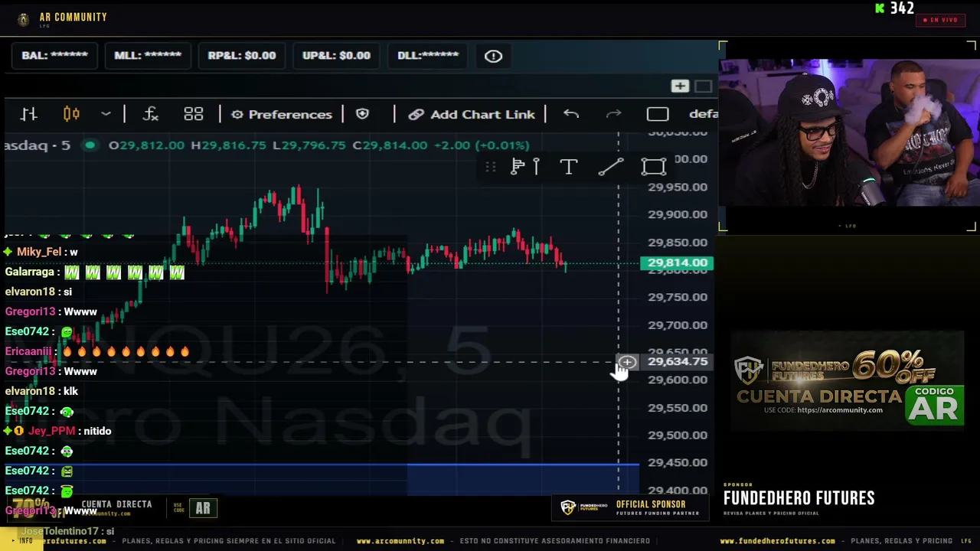
Task: Click www.arcomunnity.com in the ticker
Action: [400, 541]
